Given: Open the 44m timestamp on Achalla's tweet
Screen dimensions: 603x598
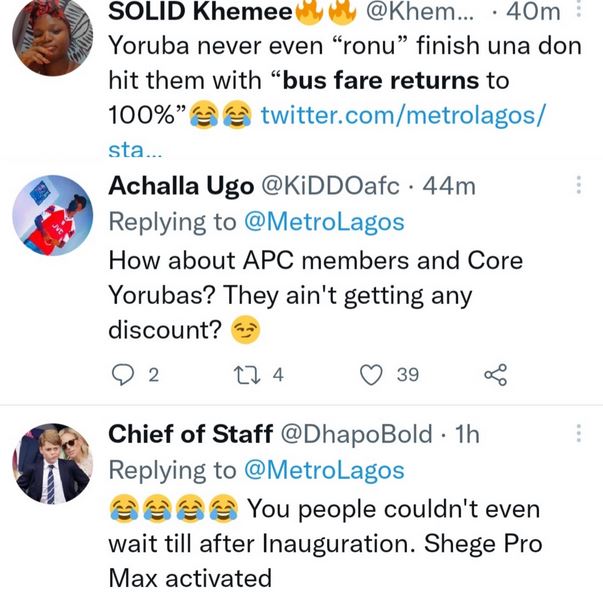Looking at the screenshot, I should point(450,186).
